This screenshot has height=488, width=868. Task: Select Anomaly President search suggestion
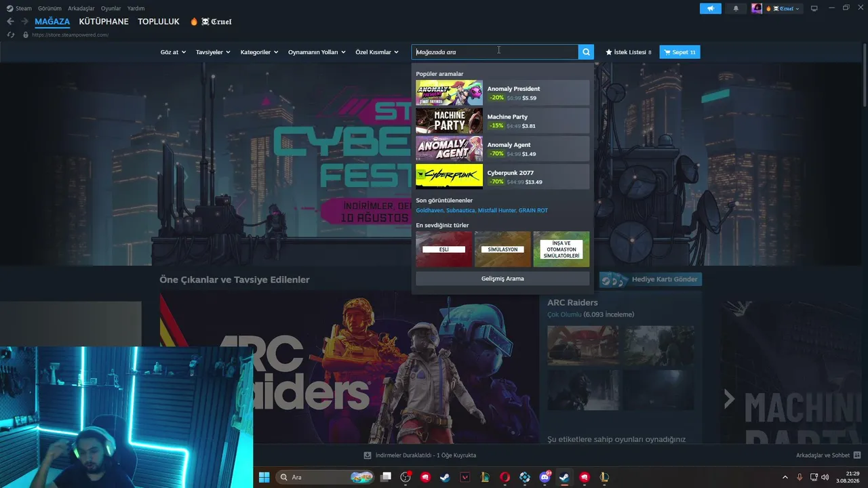pyautogui.click(x=502, y=93)
